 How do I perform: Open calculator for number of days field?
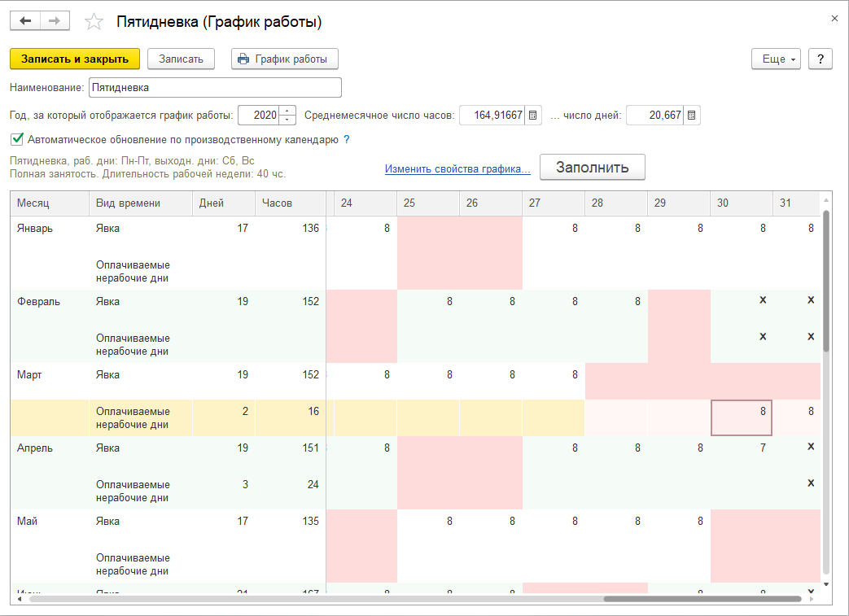(x=691, y=115)
